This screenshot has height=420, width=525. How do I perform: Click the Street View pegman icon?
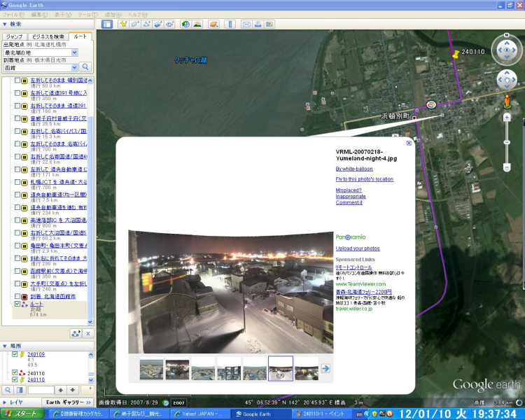pyautogui.click(x=507, y=101)
